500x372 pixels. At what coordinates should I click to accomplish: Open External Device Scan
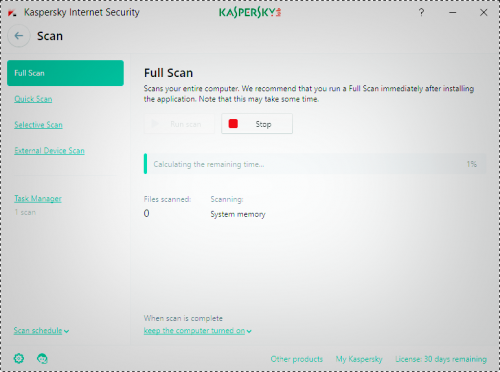[x=49, y=151]
